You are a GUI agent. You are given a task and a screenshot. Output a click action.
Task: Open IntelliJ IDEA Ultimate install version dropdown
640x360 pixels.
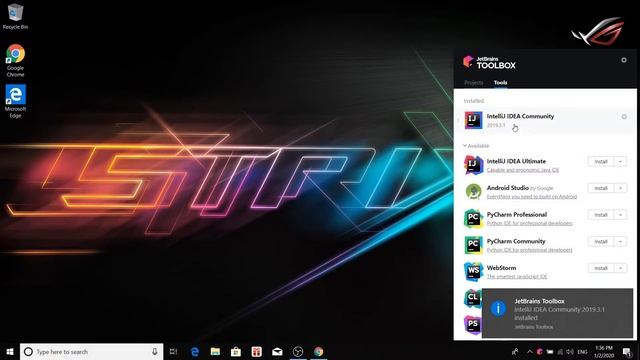[x=620, y=162]
